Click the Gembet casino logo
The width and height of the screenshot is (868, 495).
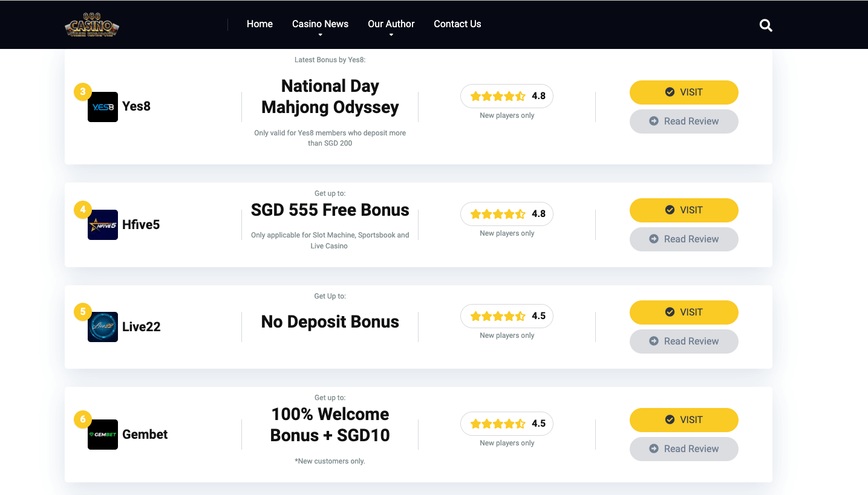click(103, 435)
